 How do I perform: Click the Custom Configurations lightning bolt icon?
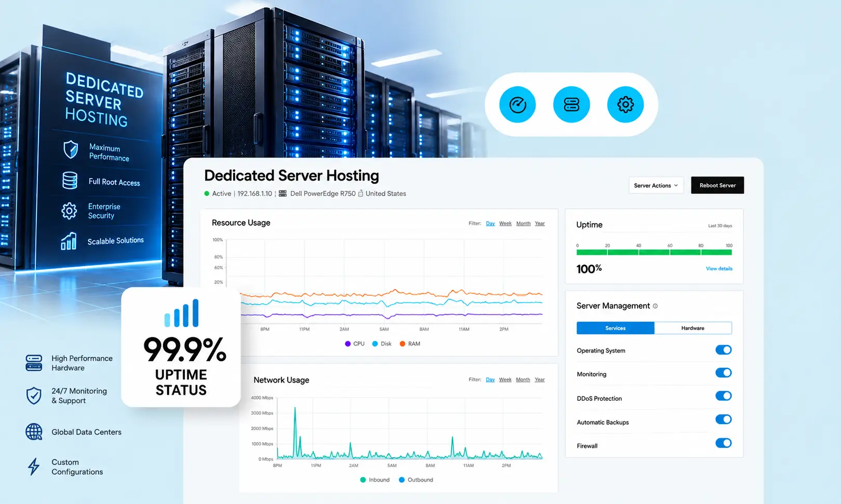[34, 466]
